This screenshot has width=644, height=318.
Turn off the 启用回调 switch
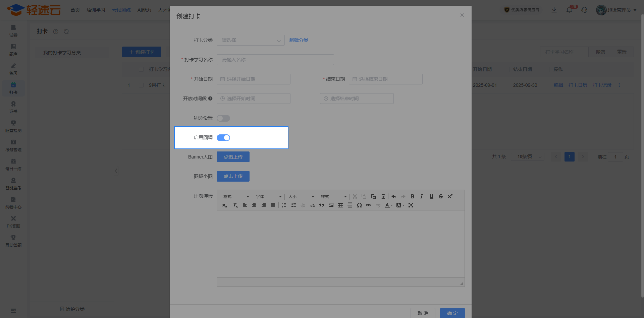[x=223, y=138]
